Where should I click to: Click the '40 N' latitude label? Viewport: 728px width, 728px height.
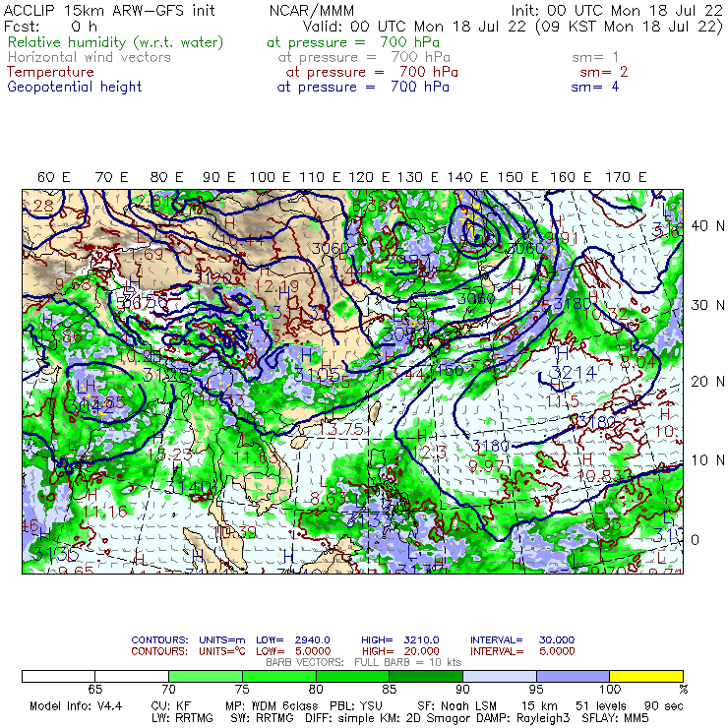pyautogui.click(x=707, y=226)
